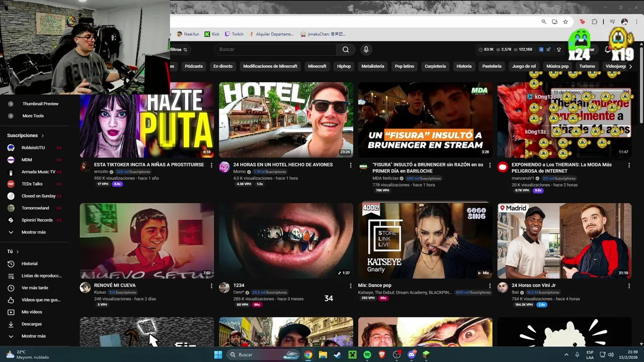
Task: Open options menu for the THERIANS video
Action: coord(629,165)
